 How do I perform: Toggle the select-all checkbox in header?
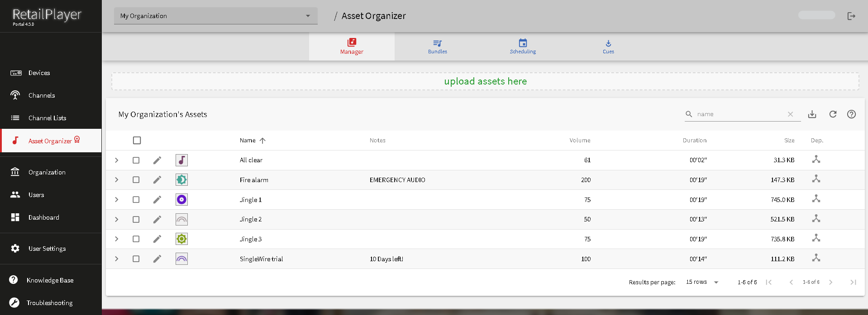[x=137, y=141]
